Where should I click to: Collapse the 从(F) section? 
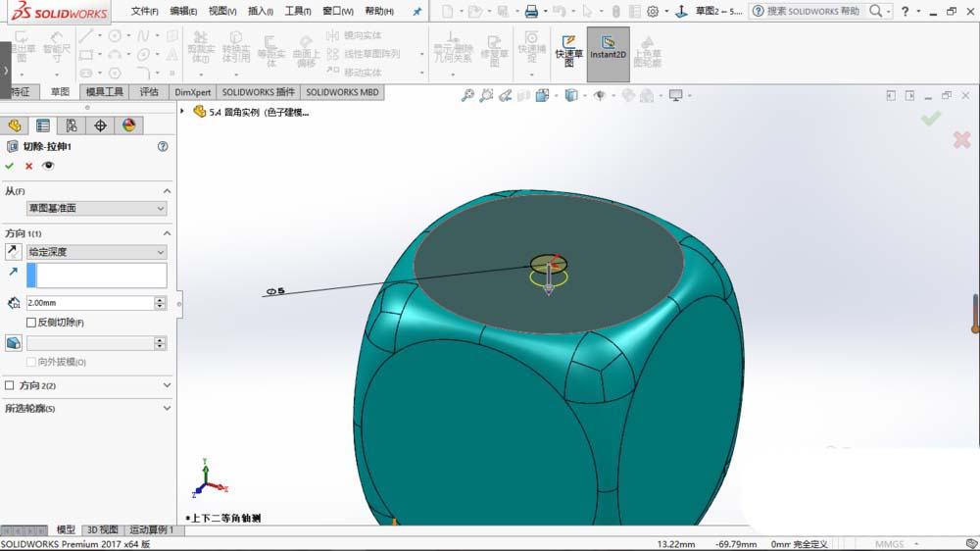pyautogui.click(x=167, y=191)
